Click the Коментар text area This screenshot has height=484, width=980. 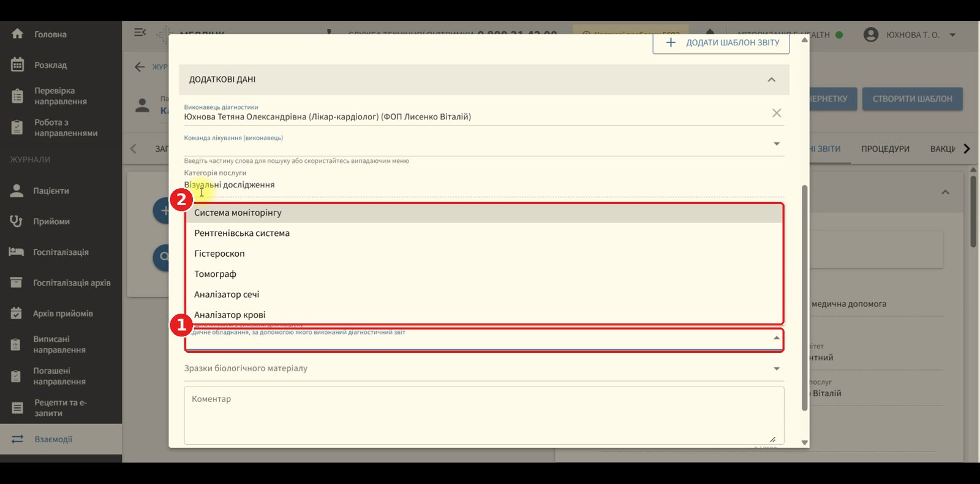tap(484, 415)
